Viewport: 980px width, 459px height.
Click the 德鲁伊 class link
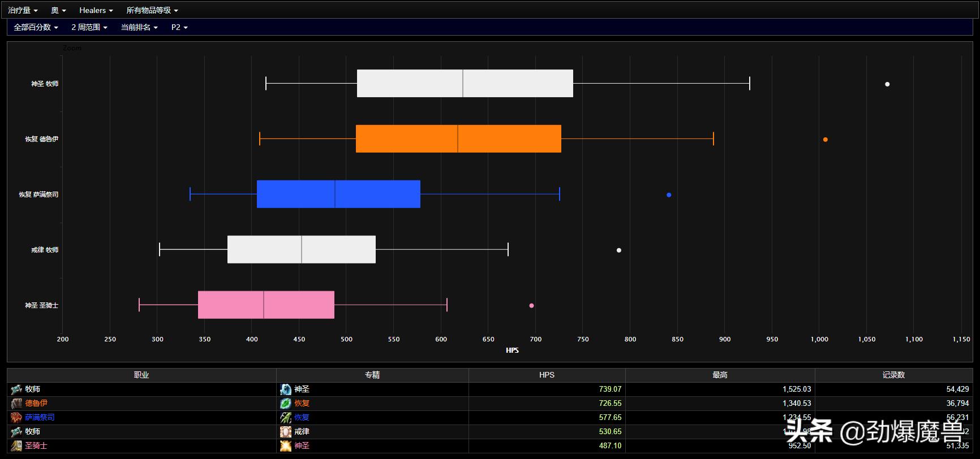tap(36, 404)
